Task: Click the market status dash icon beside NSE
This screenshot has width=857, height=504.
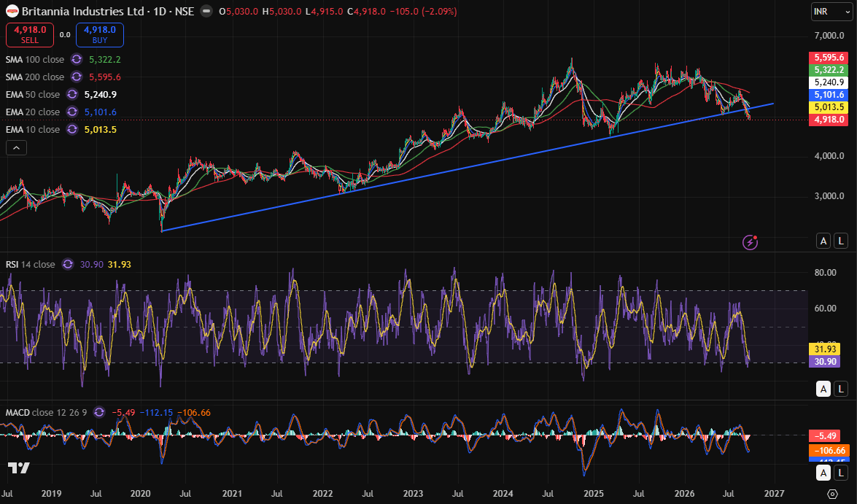Action: pyautogui.click(x=206, y=11)
